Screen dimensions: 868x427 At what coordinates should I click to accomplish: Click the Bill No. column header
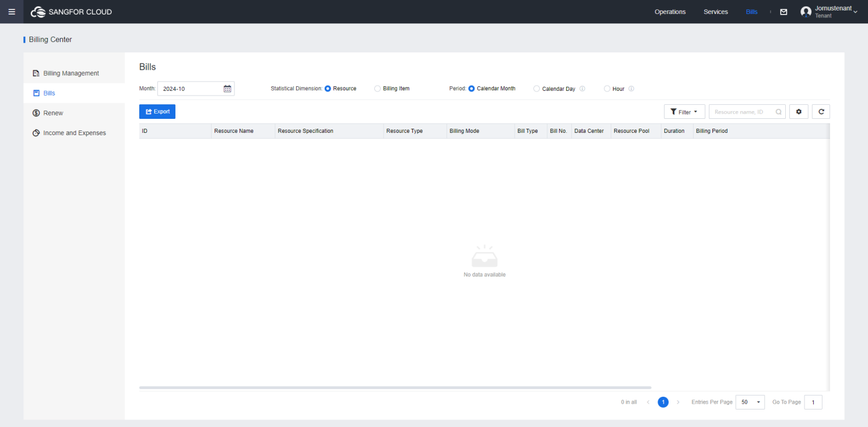[x=559, y=131]
